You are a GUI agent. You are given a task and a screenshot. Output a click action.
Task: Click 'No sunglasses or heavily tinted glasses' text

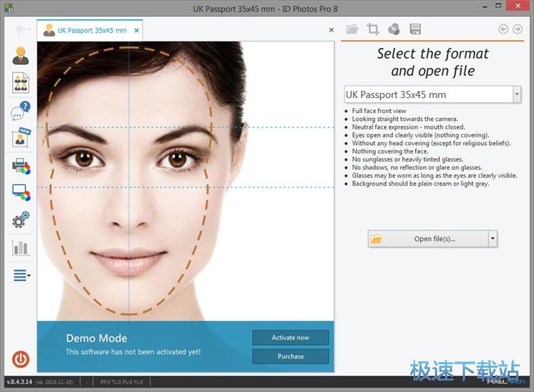(407, 159)
